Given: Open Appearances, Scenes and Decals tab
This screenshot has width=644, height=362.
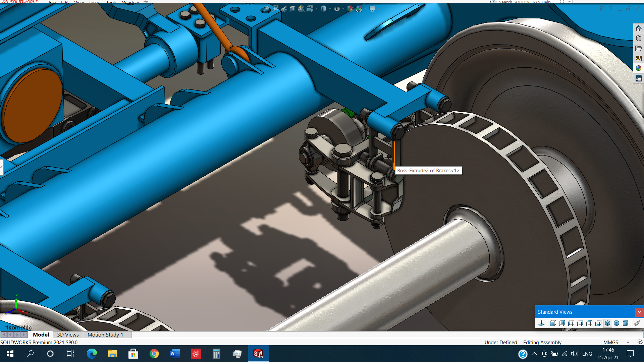Looking at the screenshot, I should (638, 68).
